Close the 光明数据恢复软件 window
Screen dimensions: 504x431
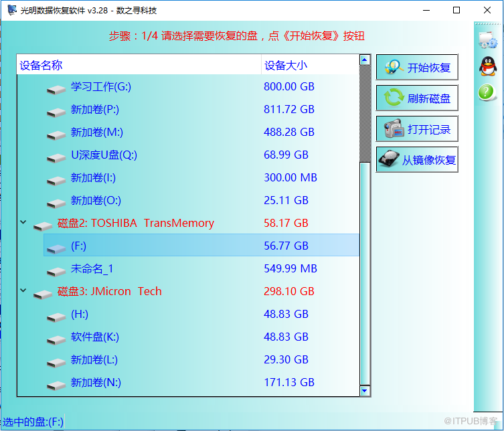click(487, 10)
